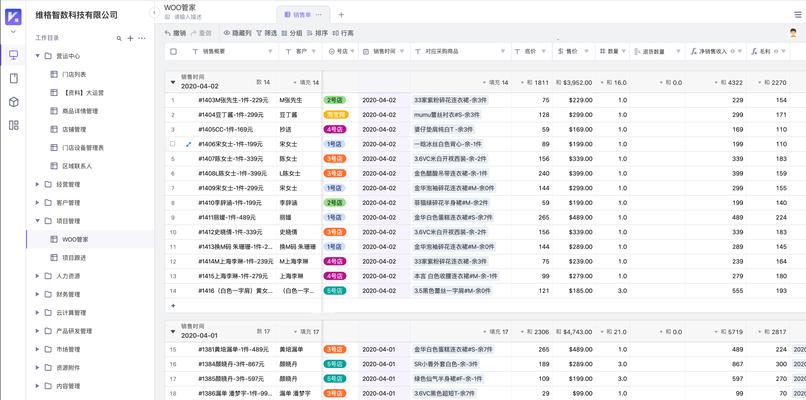Tick the checkbox on row #1406宋女士
806x400 pixels.
pyautogui.click(x=173, y=144)
